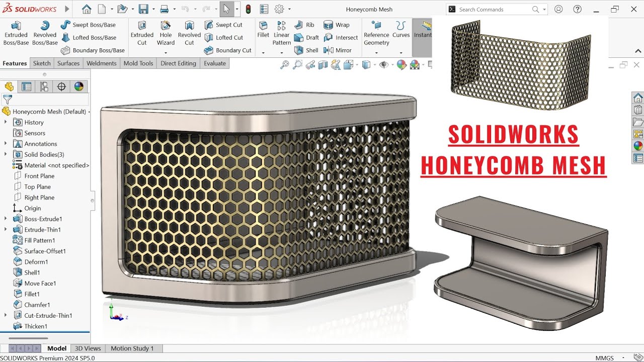Switch to the Sketch tab
This screenshot has height=362, width=644.
pyautogui.click(x=42, y=63)
